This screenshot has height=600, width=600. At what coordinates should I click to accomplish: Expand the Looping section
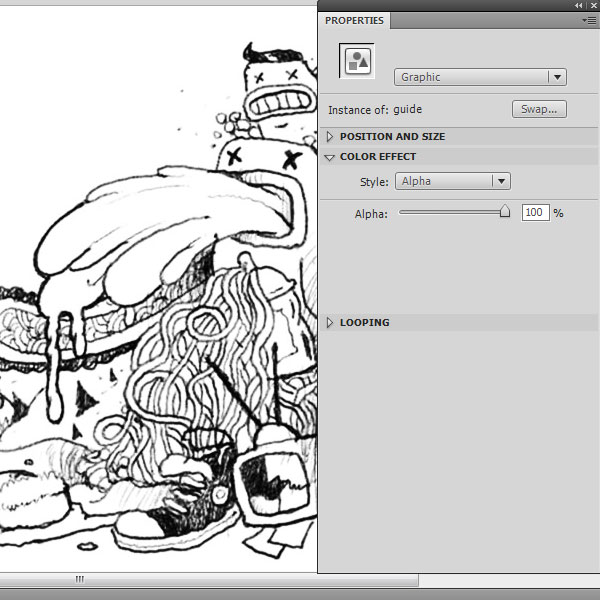[x=330, y=323]
